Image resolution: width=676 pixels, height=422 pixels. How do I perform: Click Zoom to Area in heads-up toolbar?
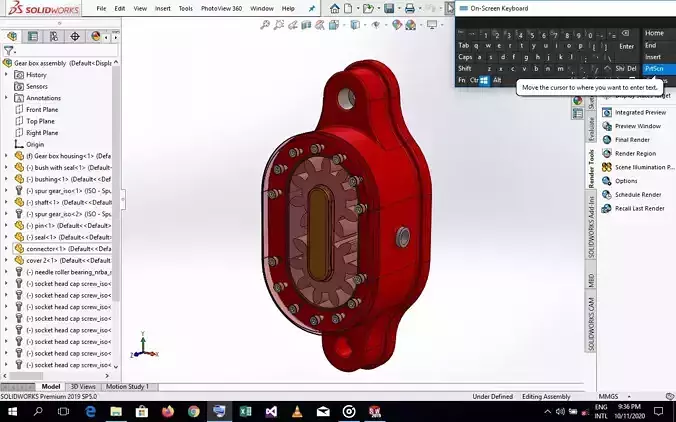279,25
